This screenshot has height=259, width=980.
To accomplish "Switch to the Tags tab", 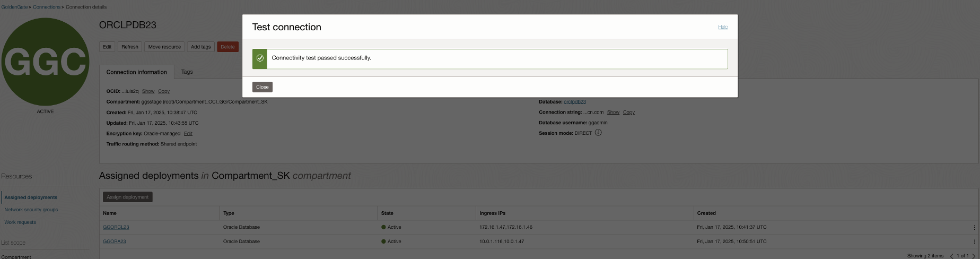I will point(187,72).
